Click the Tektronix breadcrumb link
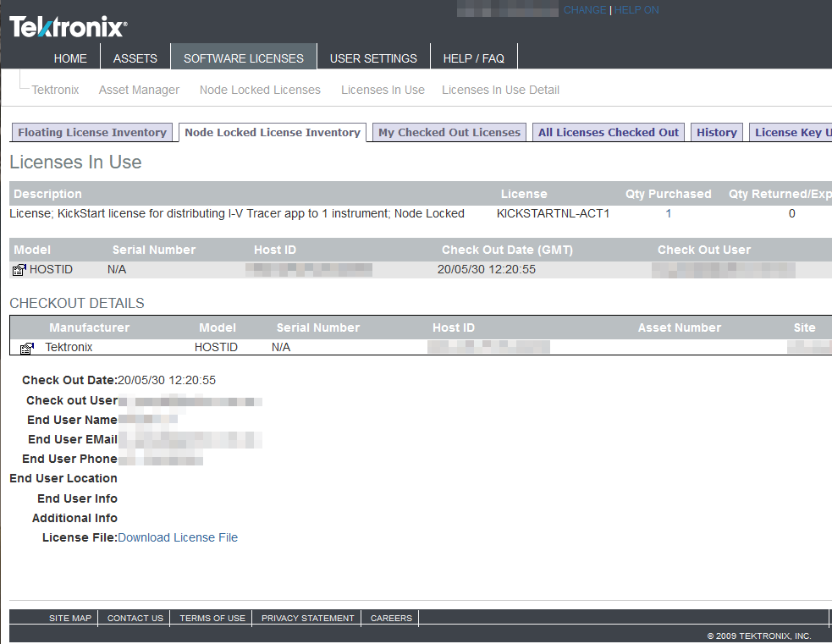Screen dimensions: 832x644 (55, 90)
